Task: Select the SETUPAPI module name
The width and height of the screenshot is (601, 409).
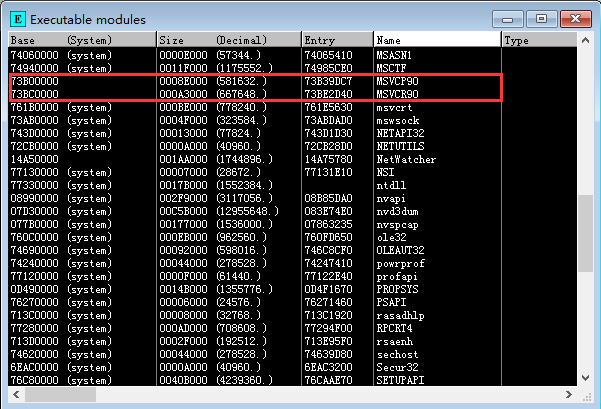Action: tap(400, 380)
